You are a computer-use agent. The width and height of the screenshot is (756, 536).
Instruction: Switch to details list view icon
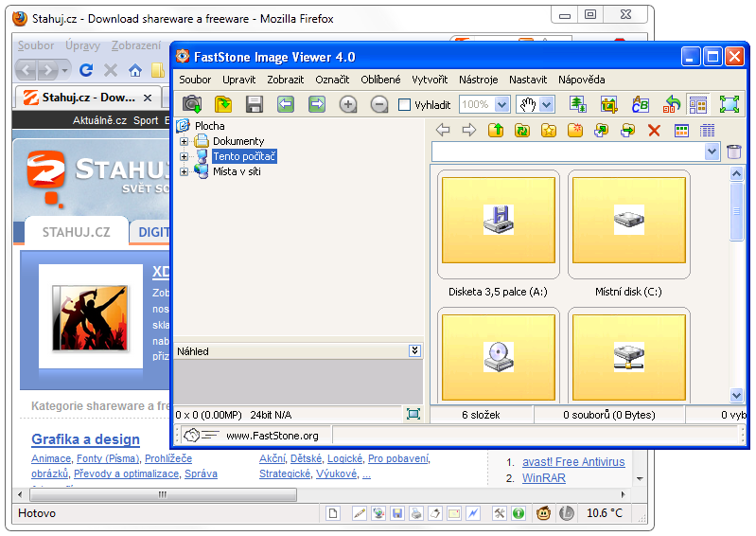pos(708,131)
